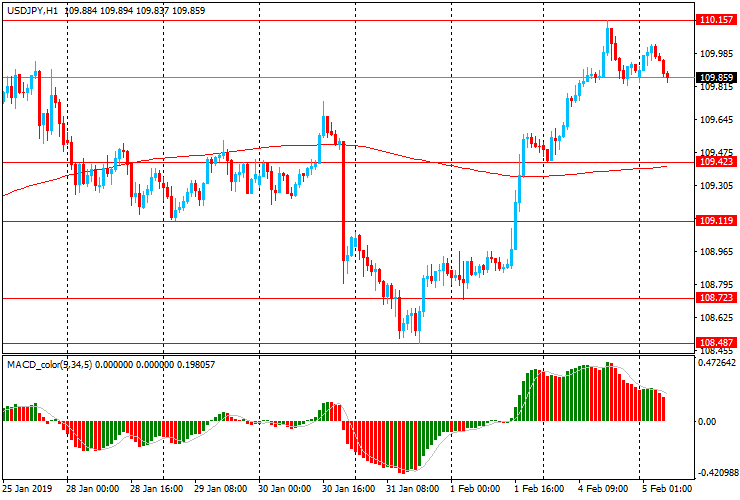Click the 109.119 price level tag

coord(716,220)
